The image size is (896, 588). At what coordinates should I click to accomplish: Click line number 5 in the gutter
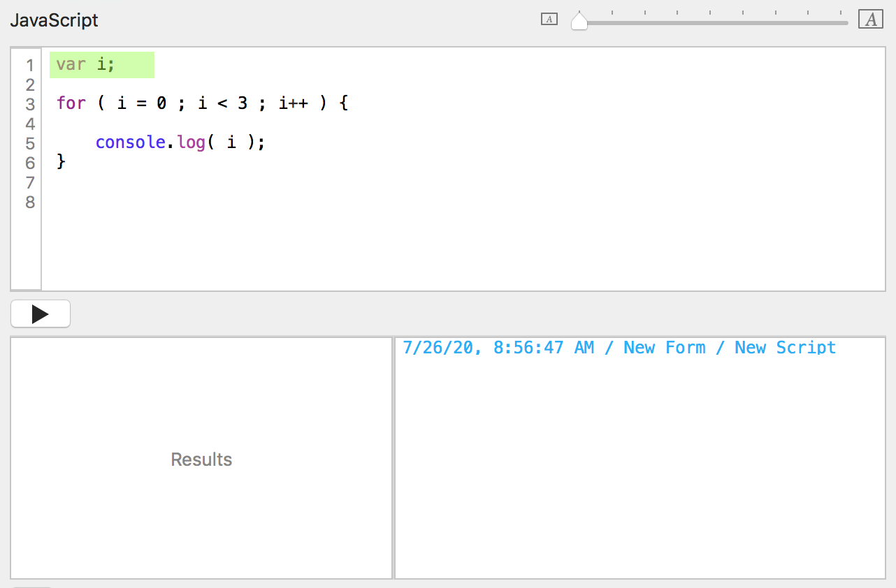(29, 144)
